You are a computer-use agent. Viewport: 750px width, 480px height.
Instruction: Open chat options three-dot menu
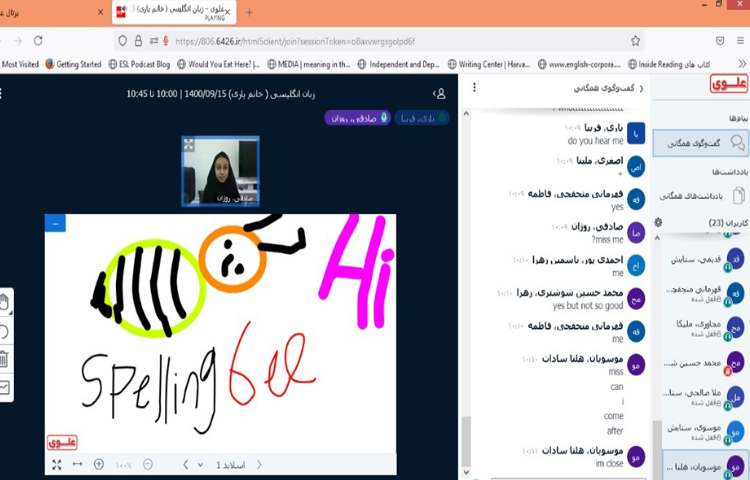474,87
